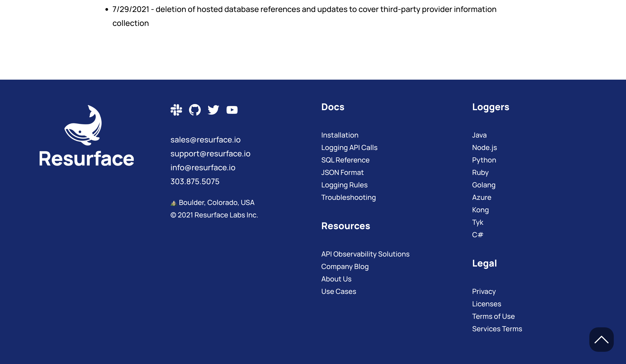The image size is (626, 364).
Task: Click the 2021 Resurface Labs Inc. copyright
Action: pos(214,215)
